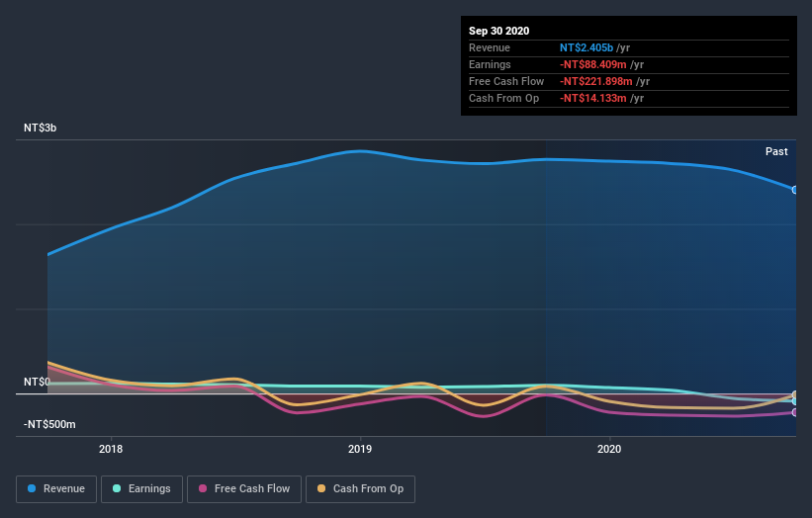Screen dimensions: 812x518
Task: Toggle the Cash From Op legend button
Action: pos(360,489)
